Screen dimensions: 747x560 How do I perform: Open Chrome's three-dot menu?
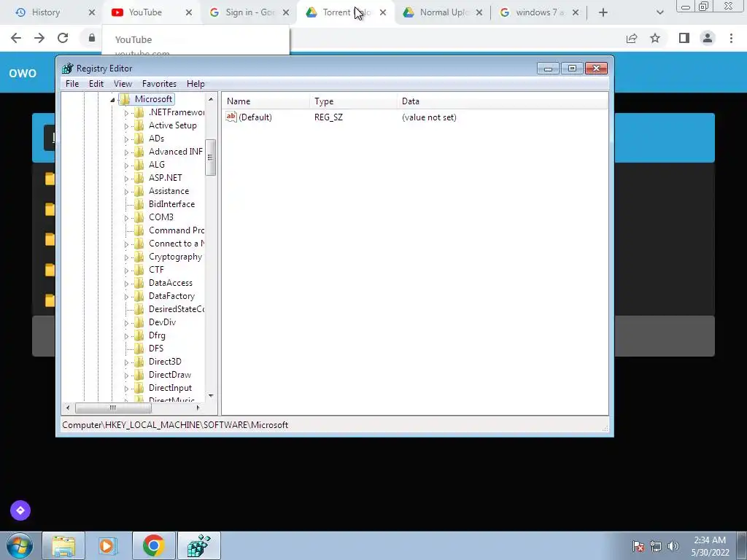click(x=731, y=38)
